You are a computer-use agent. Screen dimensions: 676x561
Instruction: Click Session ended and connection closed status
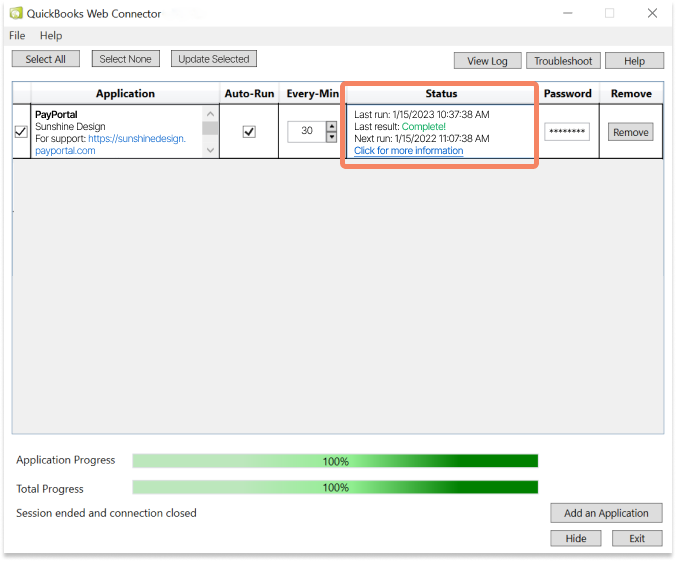pos(106,513)
